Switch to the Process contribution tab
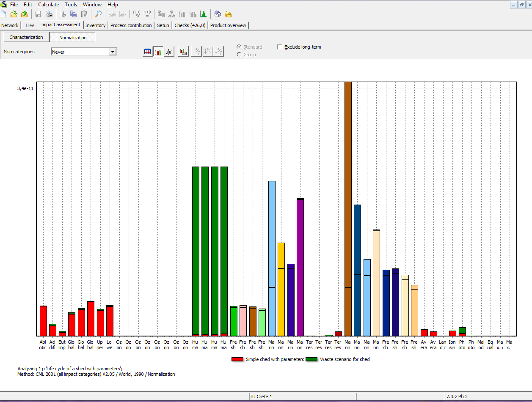Screen dimensions: 532x402 (x=131, y=25)
